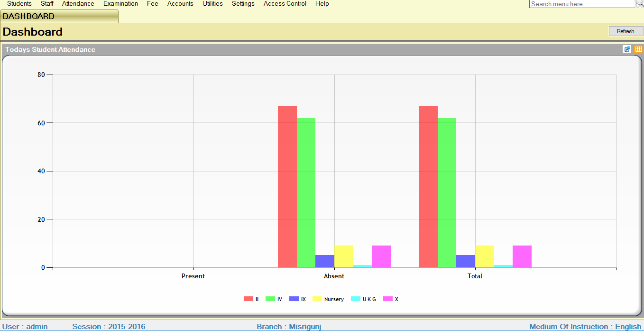Screen dimensions: 644x331
Task: Open the Utilities menu
Action: [x=212, y=4]
